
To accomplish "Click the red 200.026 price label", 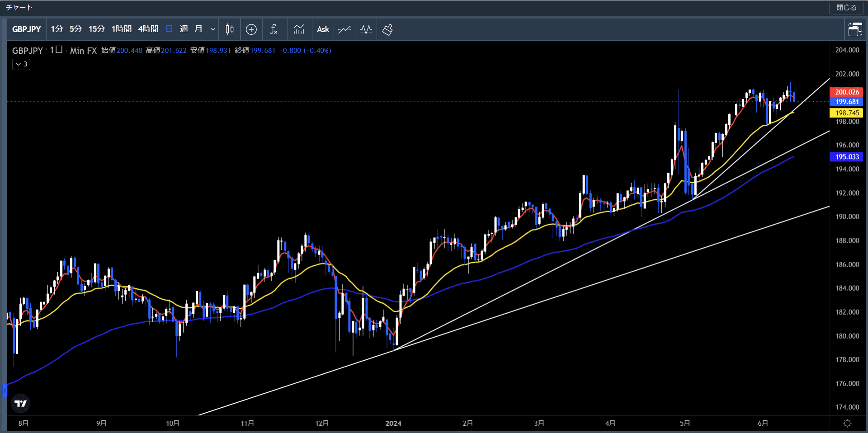I will (x=846, y=92).
